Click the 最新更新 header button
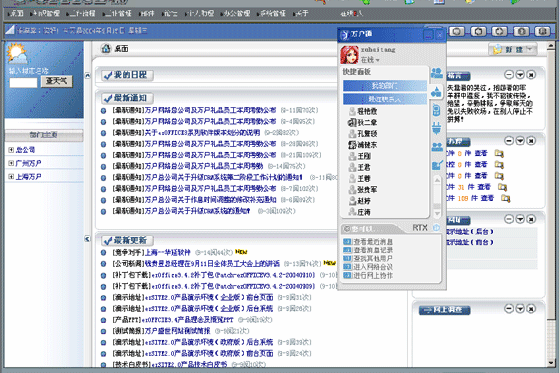 click(x=127, y=240)
